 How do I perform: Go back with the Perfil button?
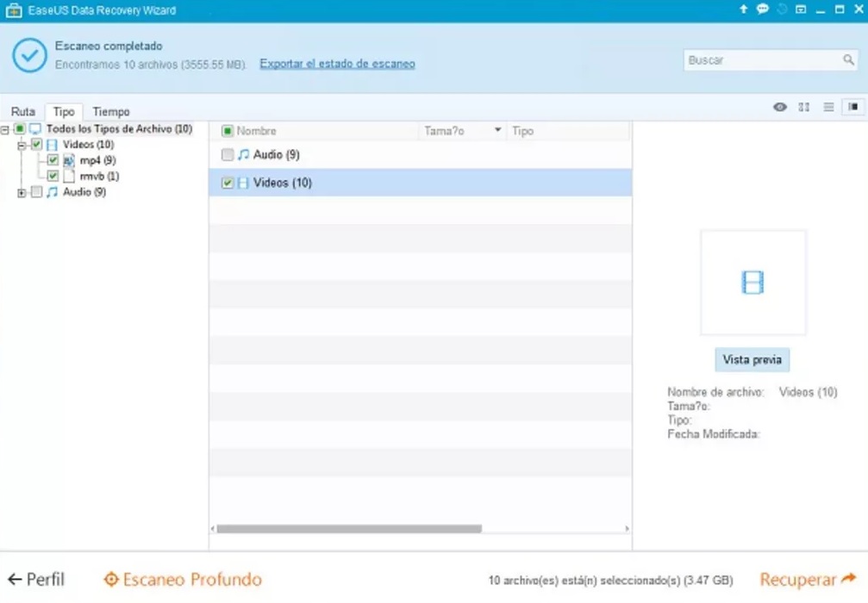click(36, 579)
